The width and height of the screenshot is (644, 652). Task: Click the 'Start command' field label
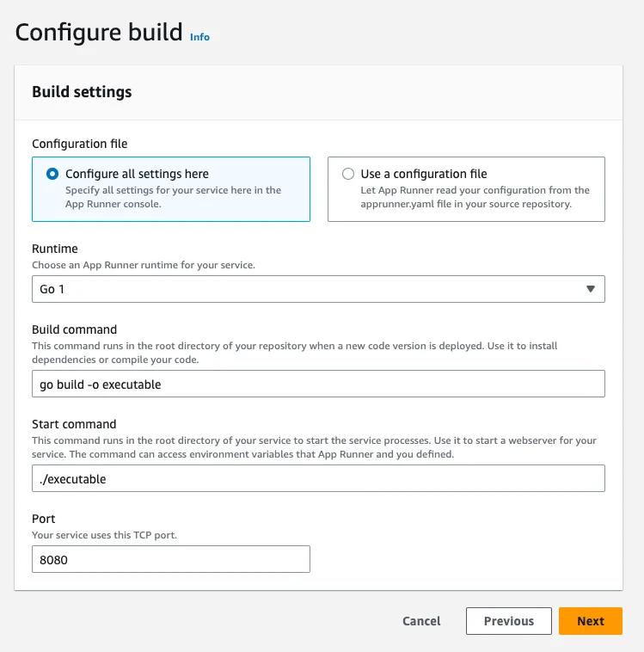[x=74, y=424]
